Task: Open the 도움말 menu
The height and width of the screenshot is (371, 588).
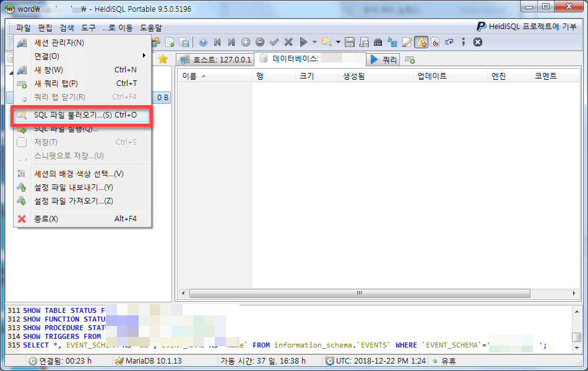Action: coord(151,28)
